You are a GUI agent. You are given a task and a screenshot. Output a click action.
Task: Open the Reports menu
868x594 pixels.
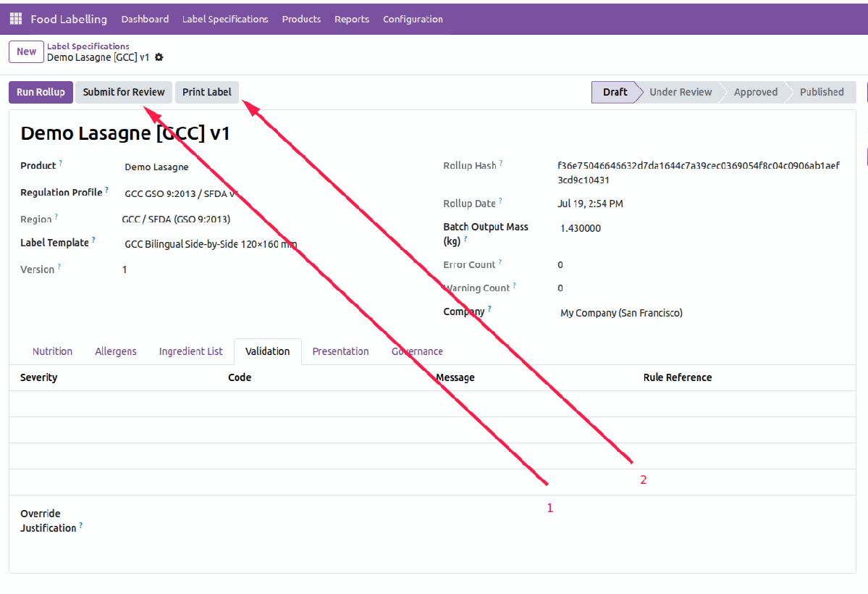(x=352, y=19)
